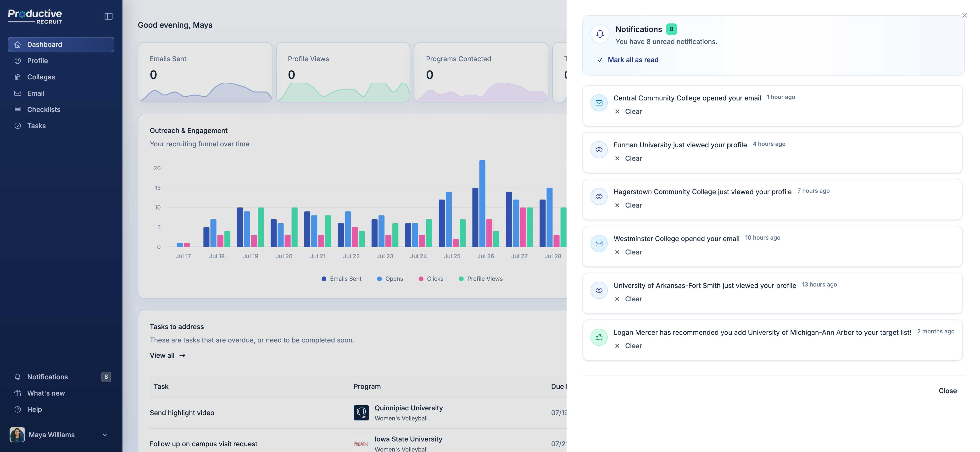Click the tallest Opens bar on Jul 26
Viewport: 980px width, 452px height.
pos(482,203)
